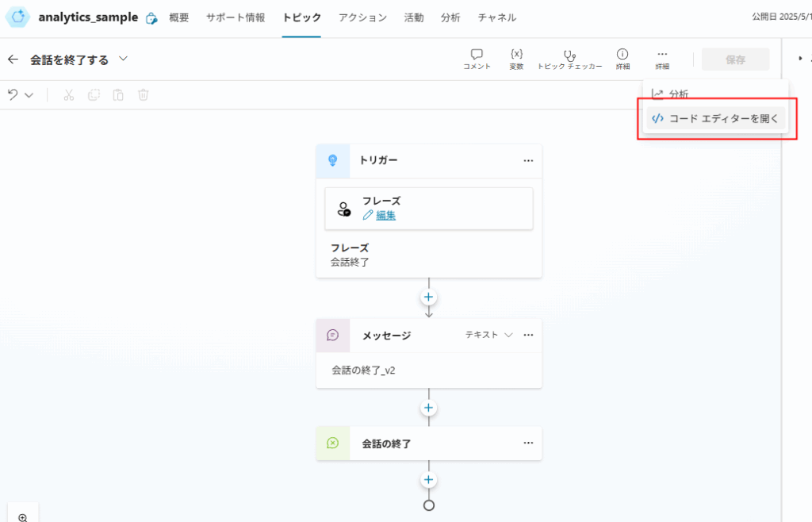The image size is (812, 522).
Task: Click the lock icon beside analytics_sample
Action: [151, 18]
